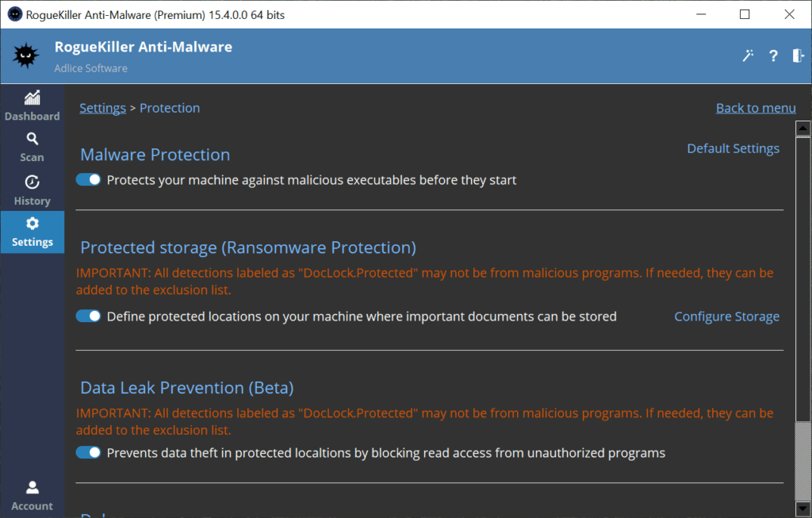Click the Settings gear icon in sidebar
Viewport: 812px width, 518px height.
click(x=32, y=224)
